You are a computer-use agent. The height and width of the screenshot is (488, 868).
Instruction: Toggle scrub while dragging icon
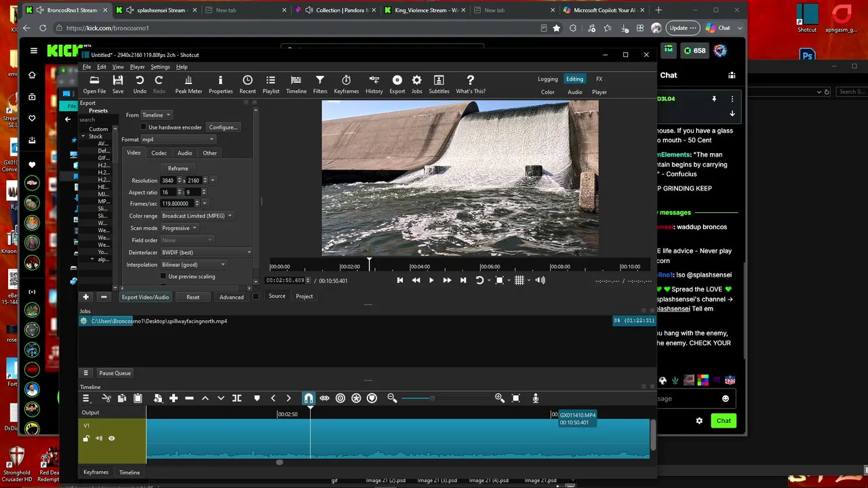pos(324,399)
